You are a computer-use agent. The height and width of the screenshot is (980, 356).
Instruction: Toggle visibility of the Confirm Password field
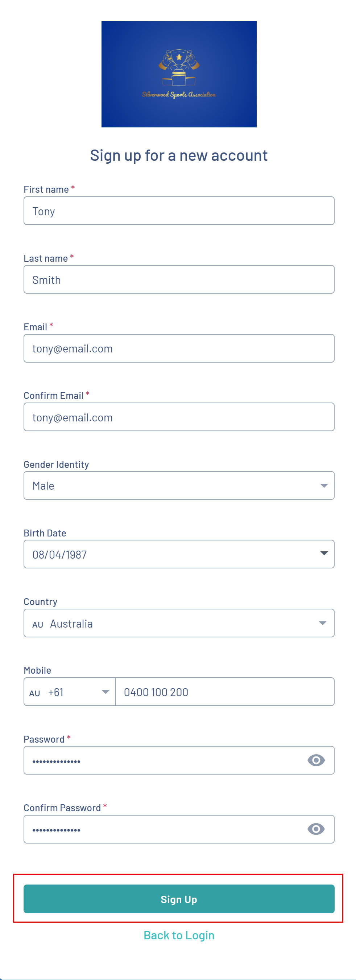pos(316,829)
